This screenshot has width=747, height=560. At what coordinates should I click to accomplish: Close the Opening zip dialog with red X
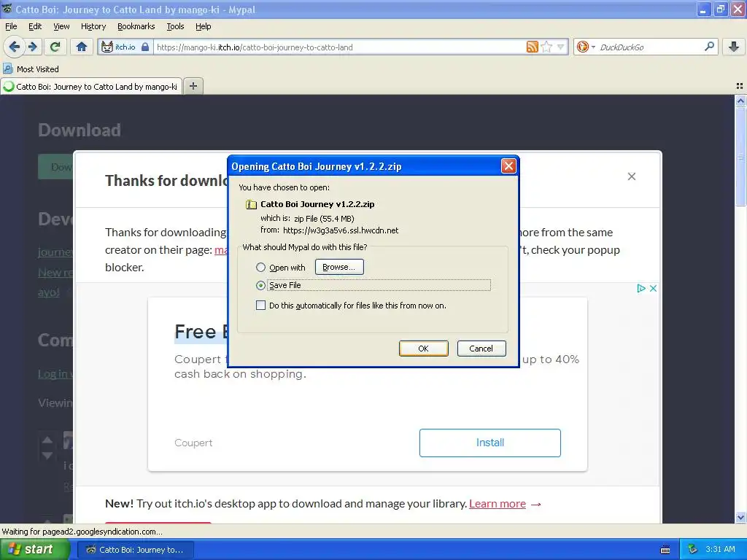click(508, 166)
